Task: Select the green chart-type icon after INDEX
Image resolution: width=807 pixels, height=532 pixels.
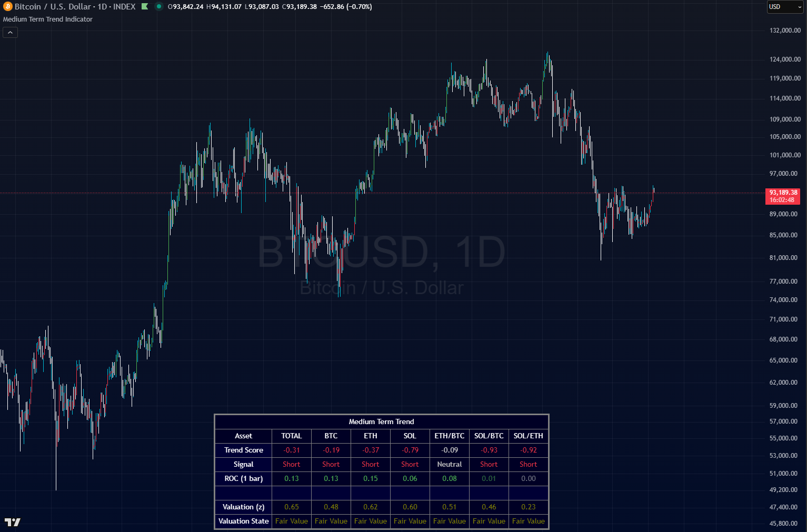Action: pos(144,7)
